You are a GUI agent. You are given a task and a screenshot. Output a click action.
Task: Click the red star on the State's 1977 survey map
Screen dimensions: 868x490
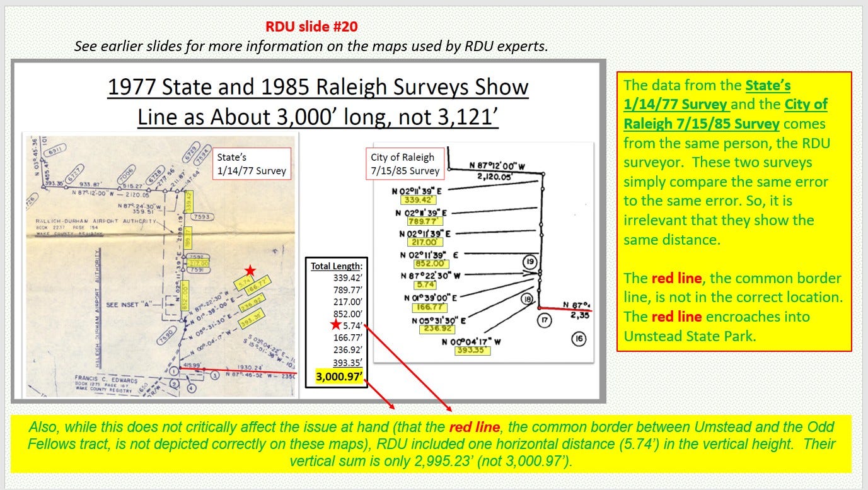tap(250, 271)
